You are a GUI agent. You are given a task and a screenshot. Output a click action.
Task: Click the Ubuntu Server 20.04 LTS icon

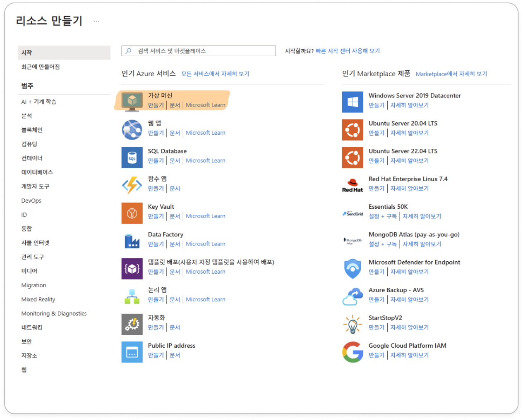pyautogui.click(x=353, y=129)
